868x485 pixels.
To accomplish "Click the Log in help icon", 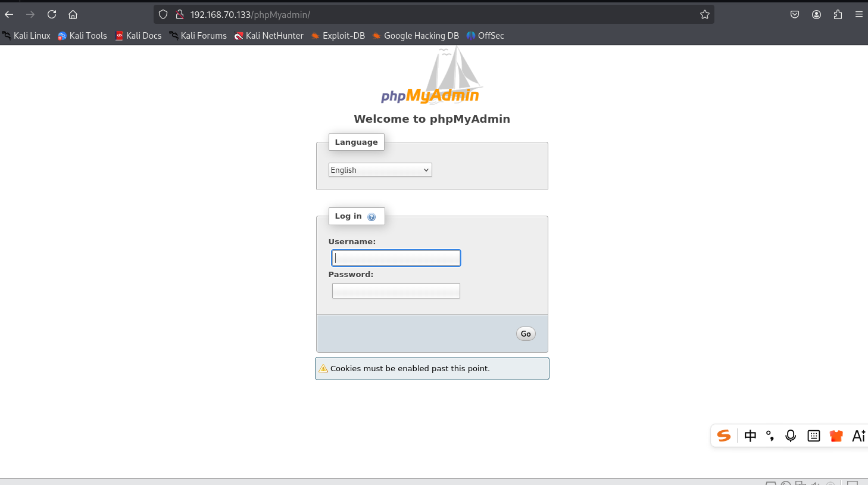I will (371, 217).
